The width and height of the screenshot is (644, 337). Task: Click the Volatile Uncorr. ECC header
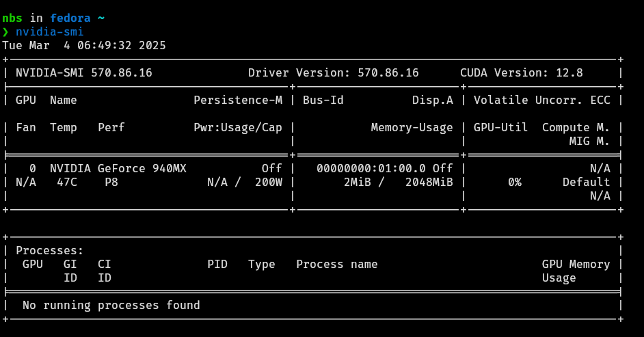[541, 100]
